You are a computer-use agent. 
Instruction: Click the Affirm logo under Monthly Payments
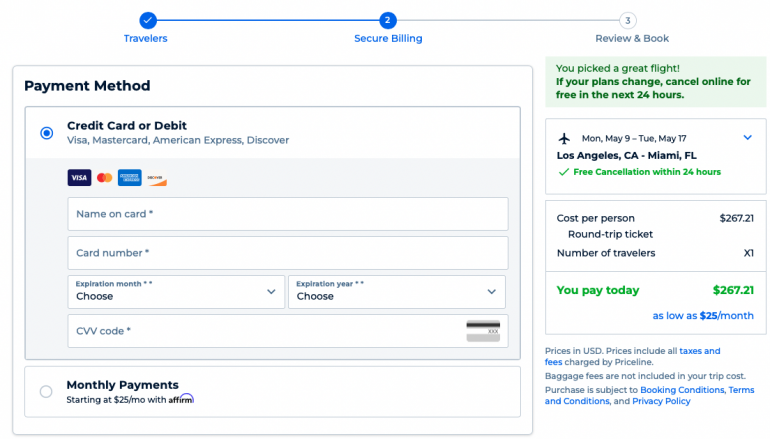point(181,399)
